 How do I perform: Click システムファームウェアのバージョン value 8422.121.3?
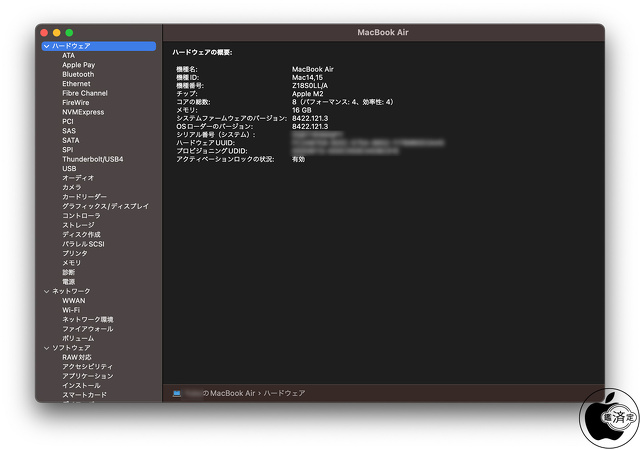pyautogui.click(x=310, y=118)
